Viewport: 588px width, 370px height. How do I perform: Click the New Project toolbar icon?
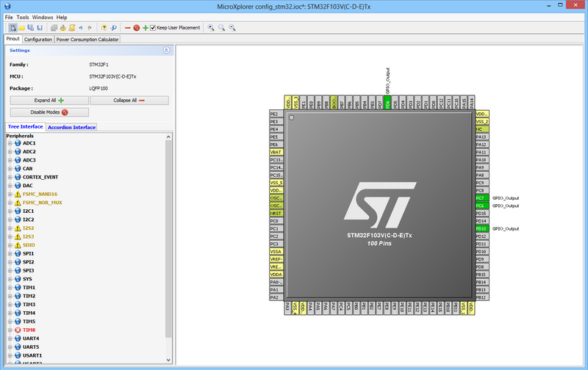(12, 28)
